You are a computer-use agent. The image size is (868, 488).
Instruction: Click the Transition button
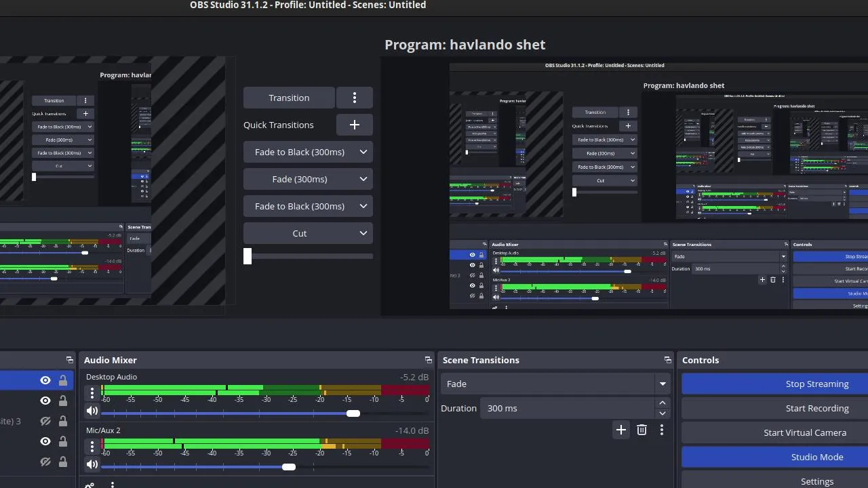(x=289, y=98)
